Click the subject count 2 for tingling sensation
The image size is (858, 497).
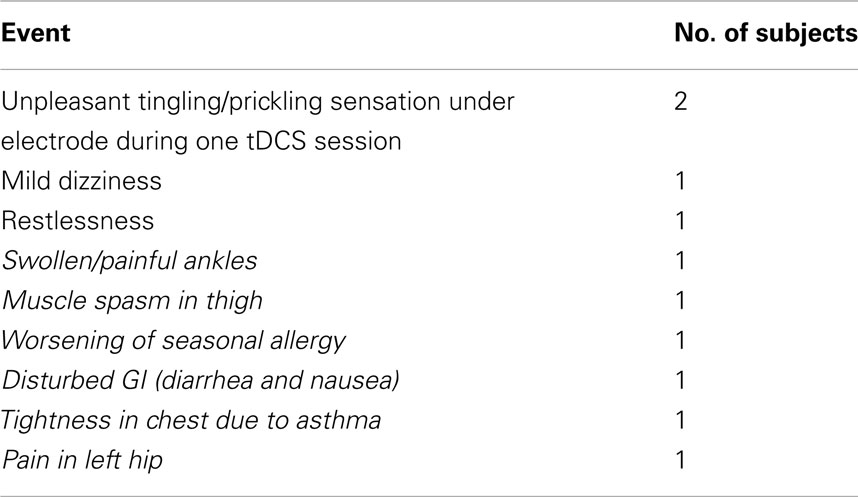[x=683, y=101]
